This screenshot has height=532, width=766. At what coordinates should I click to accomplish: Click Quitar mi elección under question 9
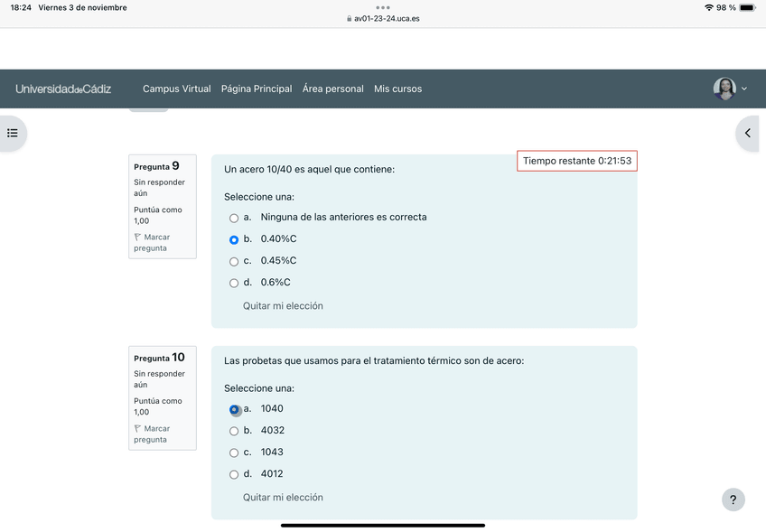283,306
